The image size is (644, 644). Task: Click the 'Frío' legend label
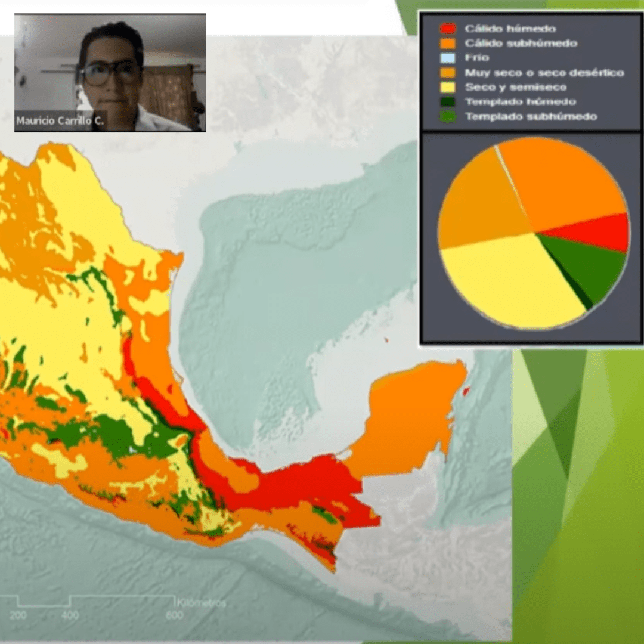(x=476, y=58)
